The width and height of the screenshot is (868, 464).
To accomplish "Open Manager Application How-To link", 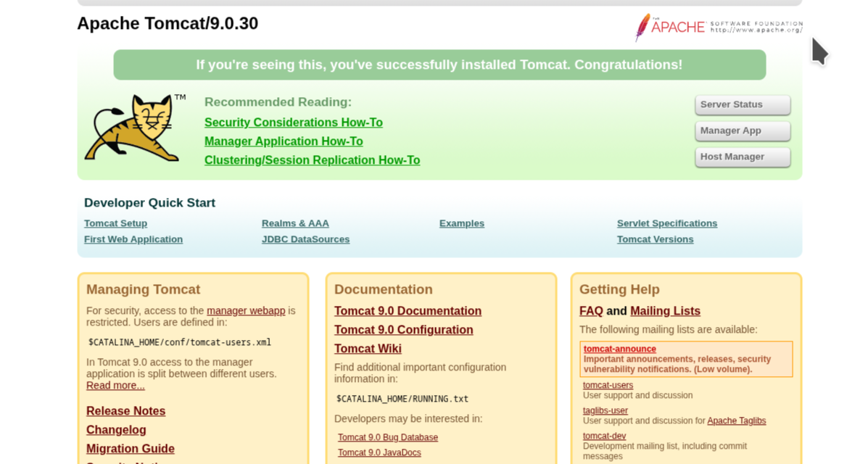I will [x=284, y=141].
